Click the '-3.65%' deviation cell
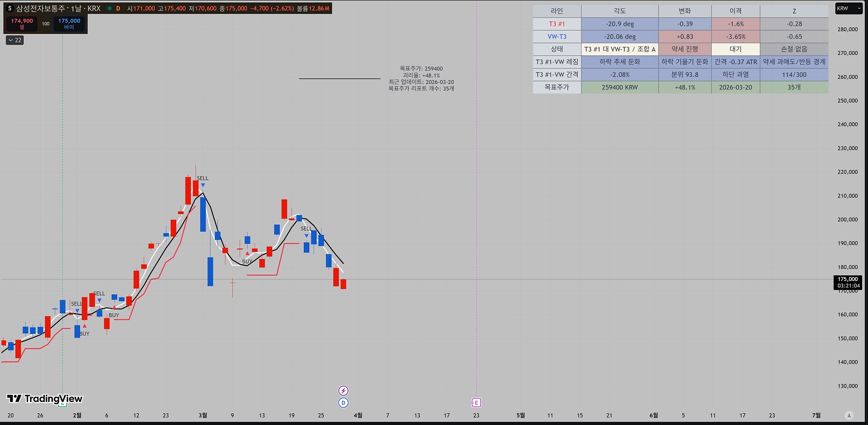Viewport: 868px width, 425px height. (736, 37)
